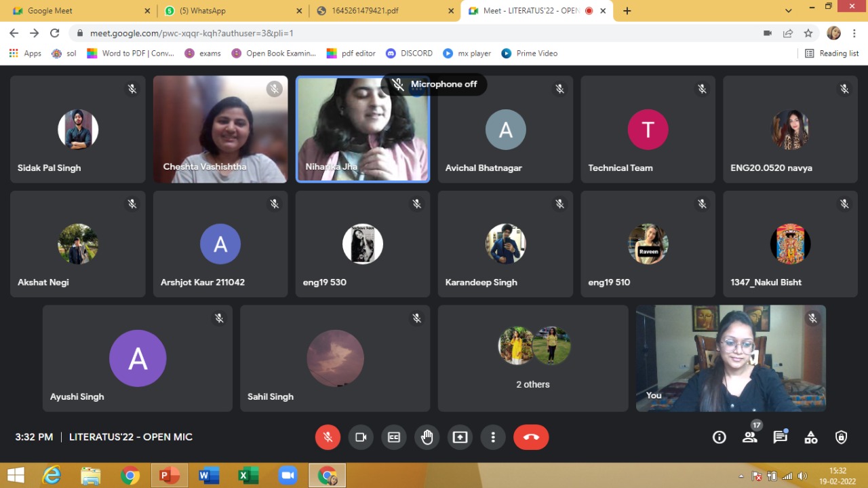Viewport: 868px width, 488px height.
Task: Open the present now screen share icon
Action: click(x=460, y=437)
